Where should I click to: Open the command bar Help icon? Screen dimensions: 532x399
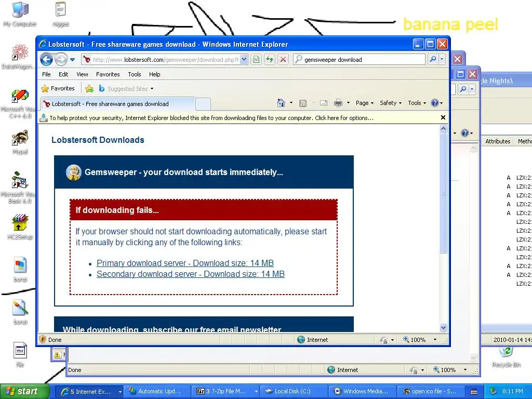coord(436,103)
